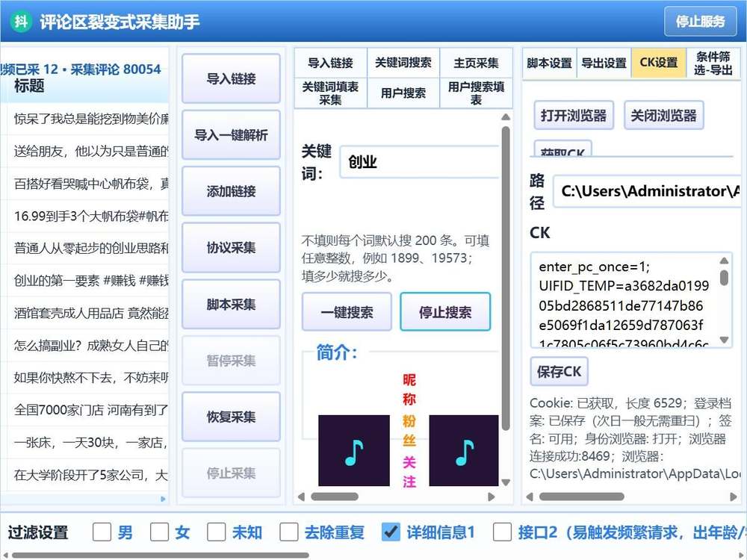747x560 pixels.
Task: Switch to 主页采集 tab
Action: pyautogui.click(x=476, y=63)
